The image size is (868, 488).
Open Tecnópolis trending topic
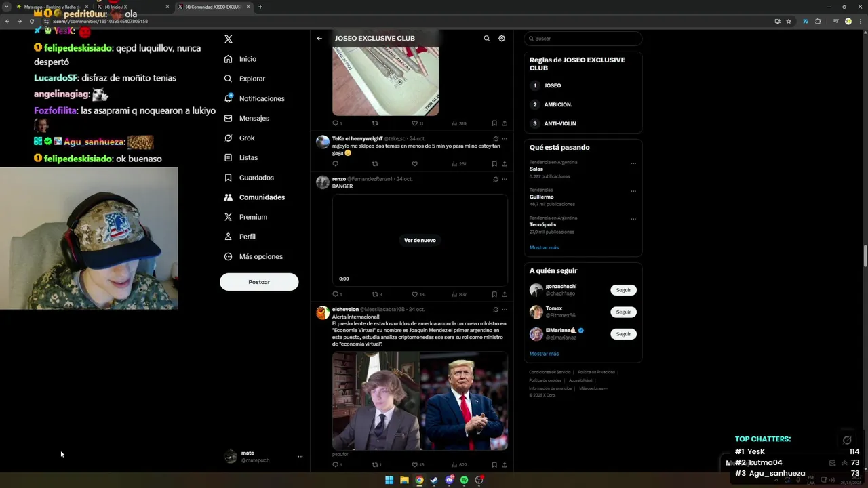(x=583, y=225)
